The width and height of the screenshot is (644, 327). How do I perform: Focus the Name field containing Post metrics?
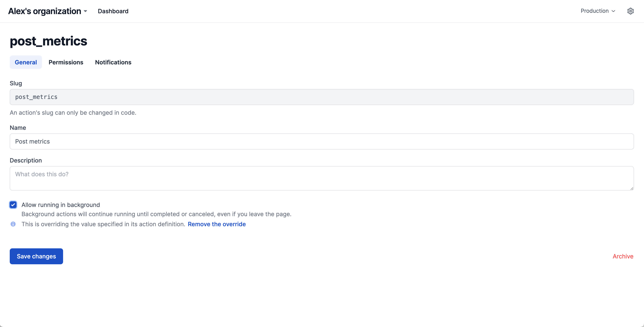tap(321, 141)
